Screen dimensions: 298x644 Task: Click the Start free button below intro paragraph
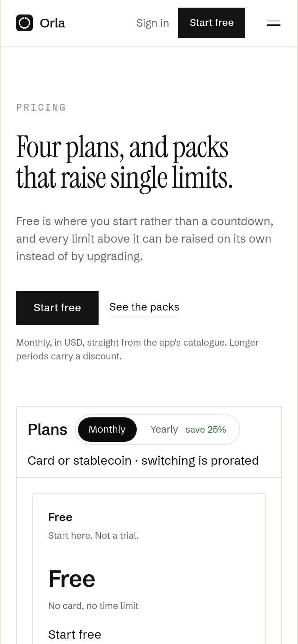point(57,308)
